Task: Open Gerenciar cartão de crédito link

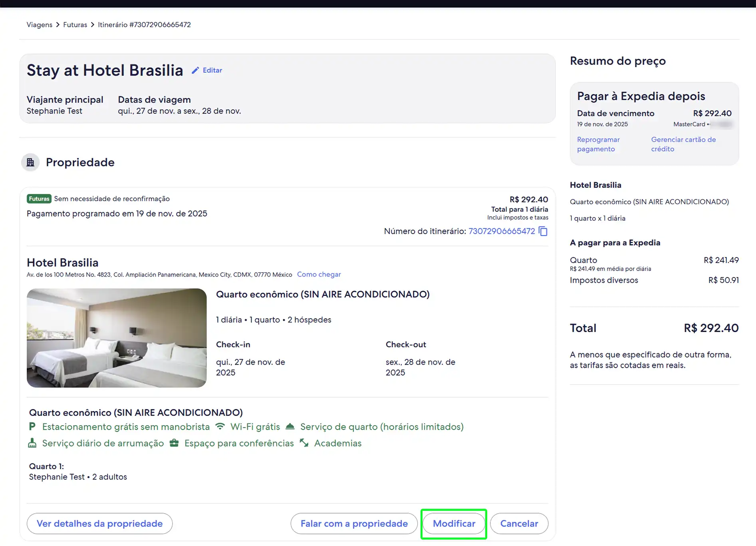Action: (683, 144)
